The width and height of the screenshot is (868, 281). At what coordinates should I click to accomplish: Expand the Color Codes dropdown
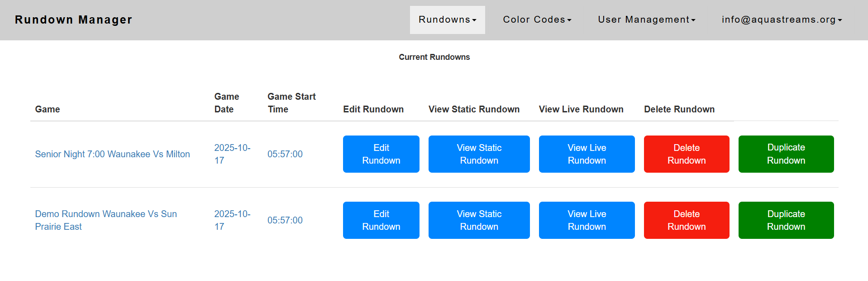pyautogui.click(x=537, y=20)
